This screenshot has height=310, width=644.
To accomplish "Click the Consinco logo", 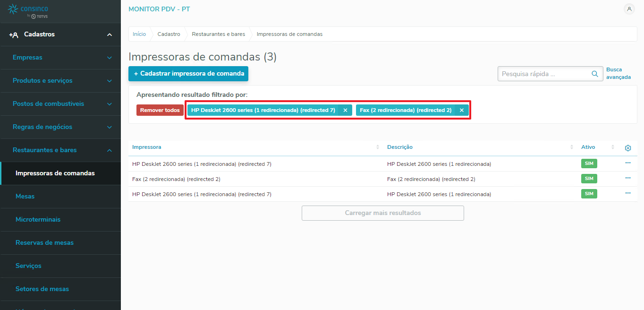I will coord(28,11).
